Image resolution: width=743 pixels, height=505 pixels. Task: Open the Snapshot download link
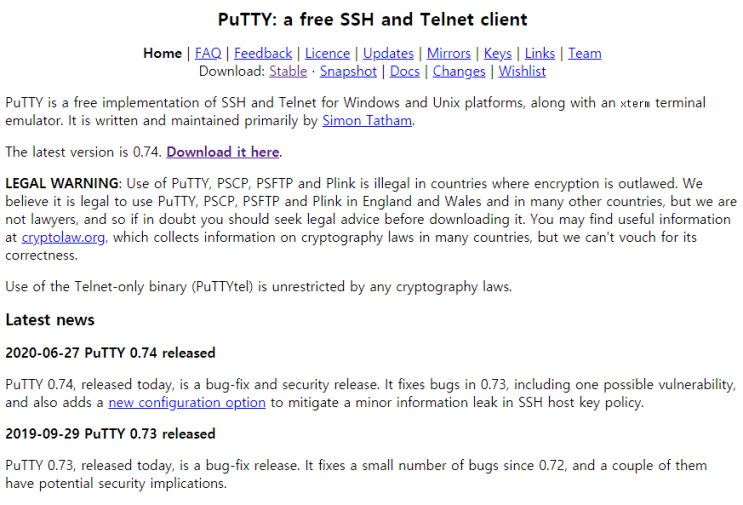pos(348,72)
